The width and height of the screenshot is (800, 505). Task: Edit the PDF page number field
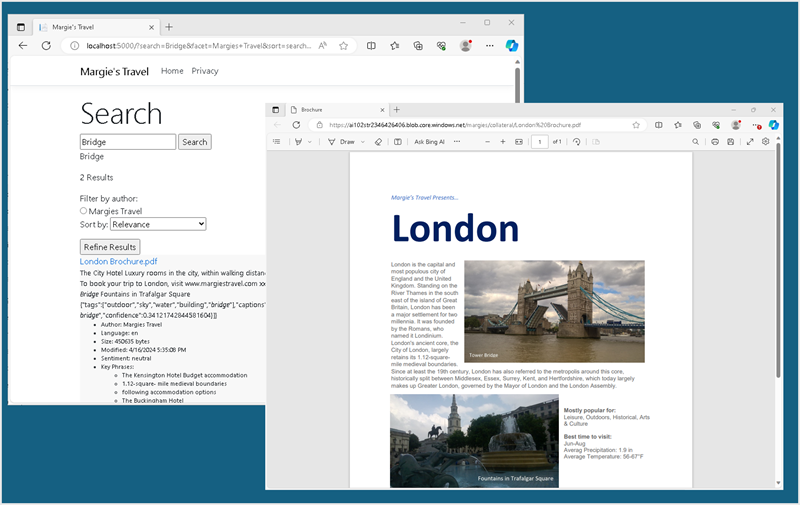click(x=540, y=142)
